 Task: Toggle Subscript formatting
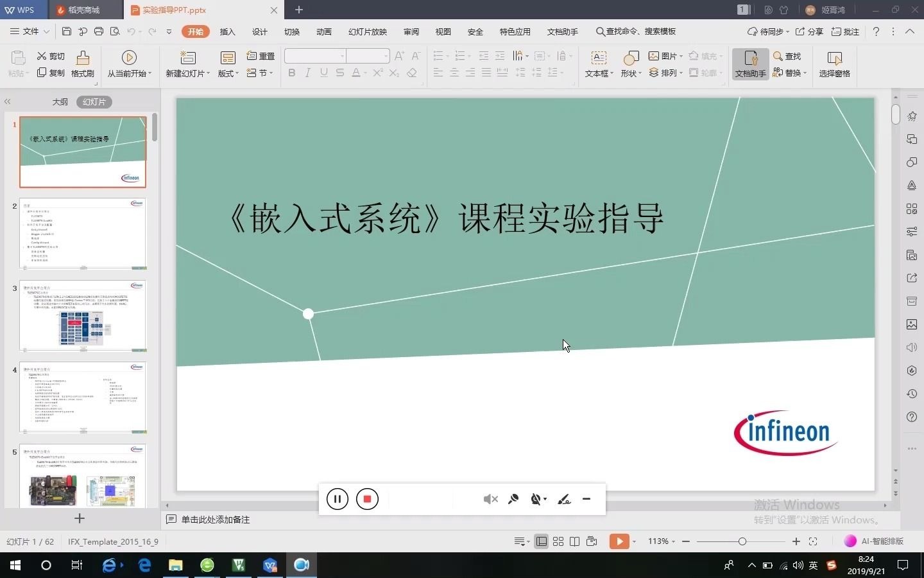395,73
